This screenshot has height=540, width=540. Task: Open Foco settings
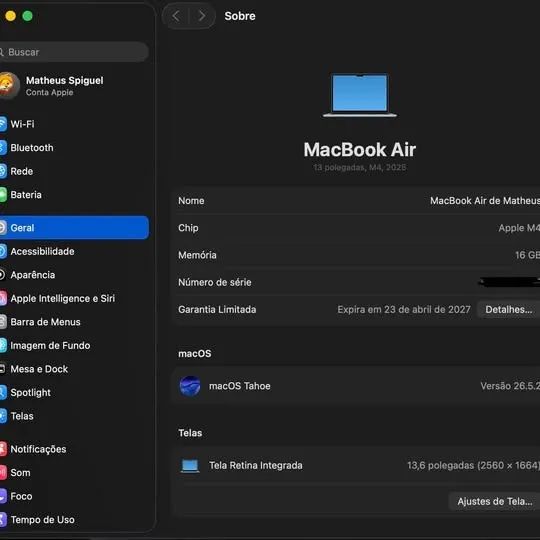click(74, 496)
